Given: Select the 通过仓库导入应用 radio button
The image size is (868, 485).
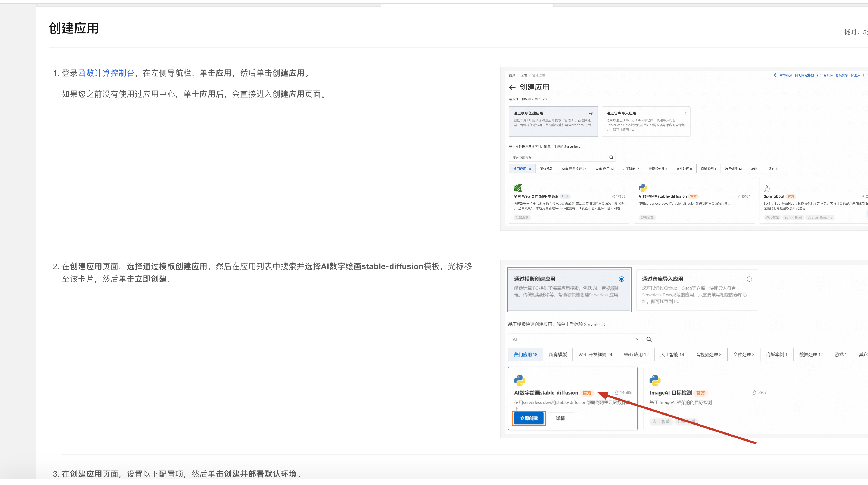Looking at the screenshot, I should pyautogui.click(x=684, y=114).
